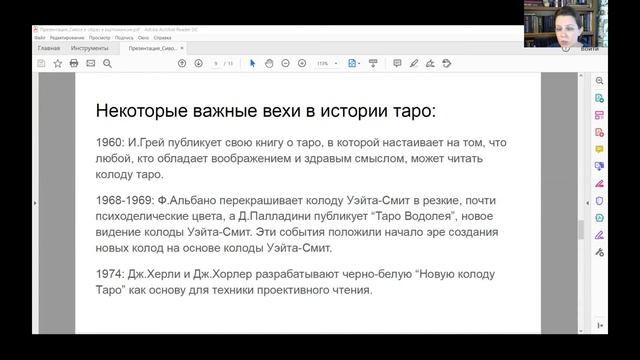Zoom out with the minus button
The width and height of the screenshot is (640, 360).
tap(285, 63)
